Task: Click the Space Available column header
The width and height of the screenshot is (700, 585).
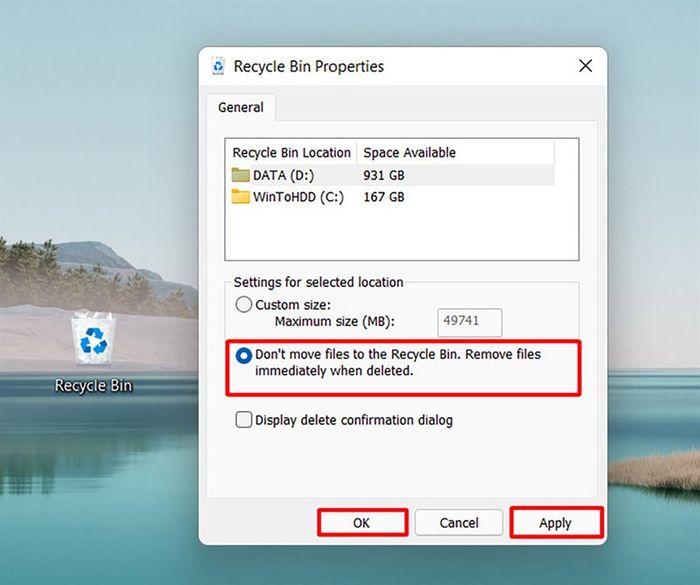Action: 455,153
